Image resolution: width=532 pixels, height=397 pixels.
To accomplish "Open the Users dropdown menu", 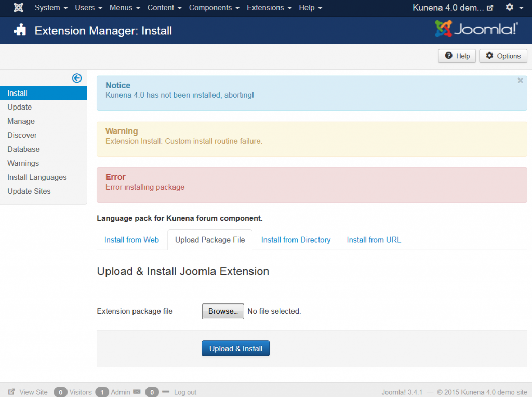I will [x=88, y=8].
